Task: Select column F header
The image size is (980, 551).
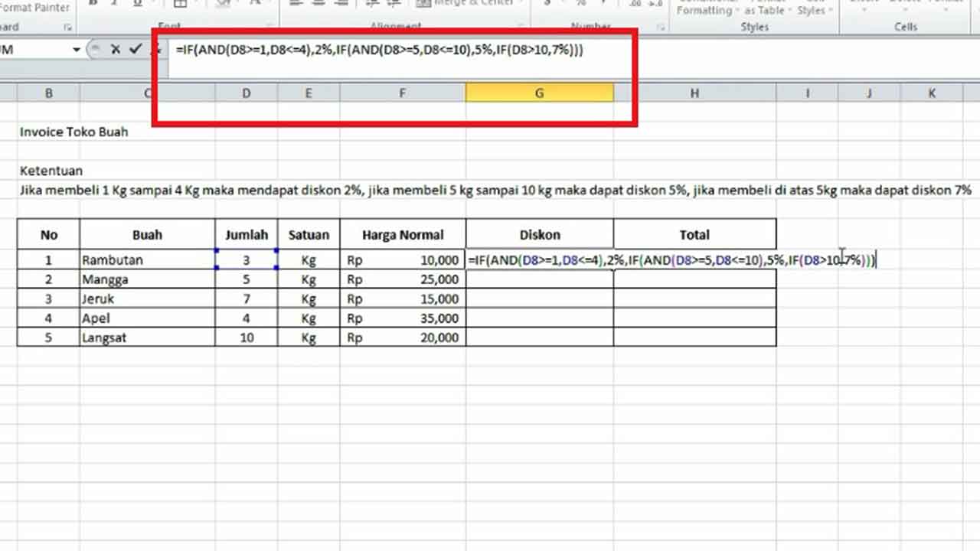Action: coord(403,93)
